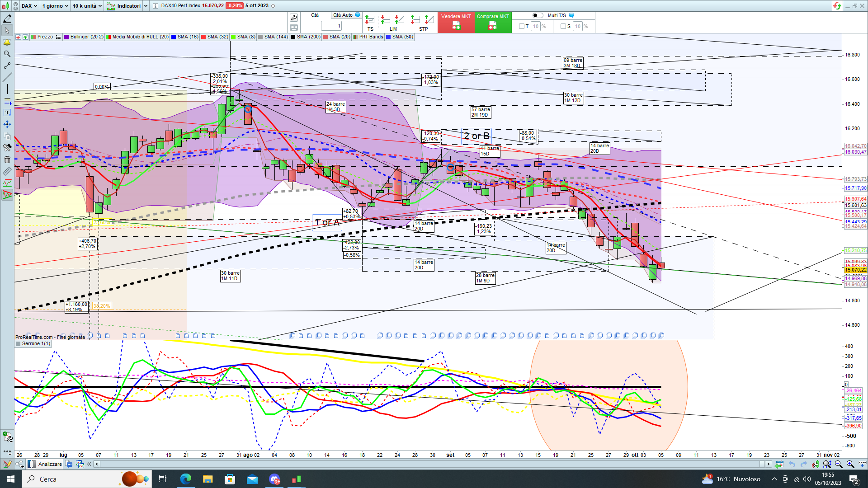Screen dimensions: 868x488
Task: Click the first LIM limit order icon
Action: tap(385, 20)
